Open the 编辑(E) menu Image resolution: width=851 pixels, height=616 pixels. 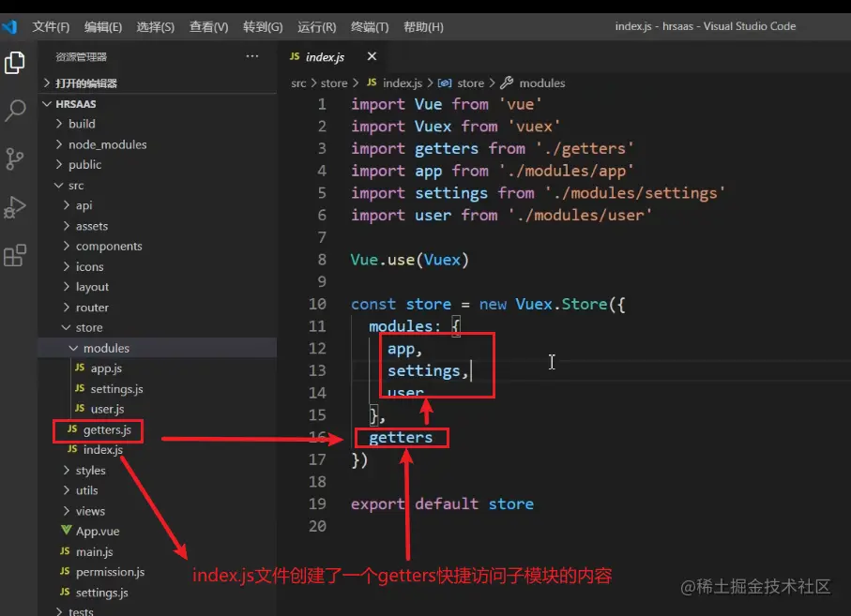click(x=103, y=26)
